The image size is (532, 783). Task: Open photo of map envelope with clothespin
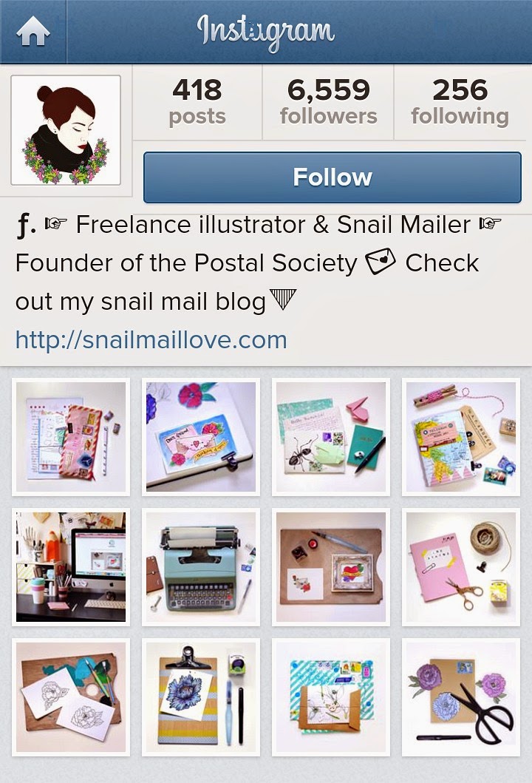coord(461,437)
